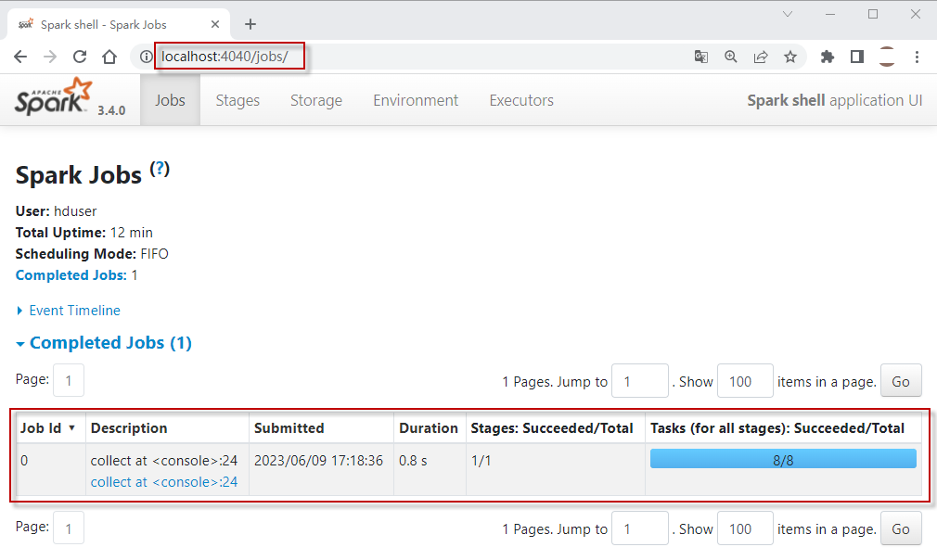Open the Executors tab
The width and height of the screenshot is (937, 560).
pyautogui.click(x=521, y=100)
